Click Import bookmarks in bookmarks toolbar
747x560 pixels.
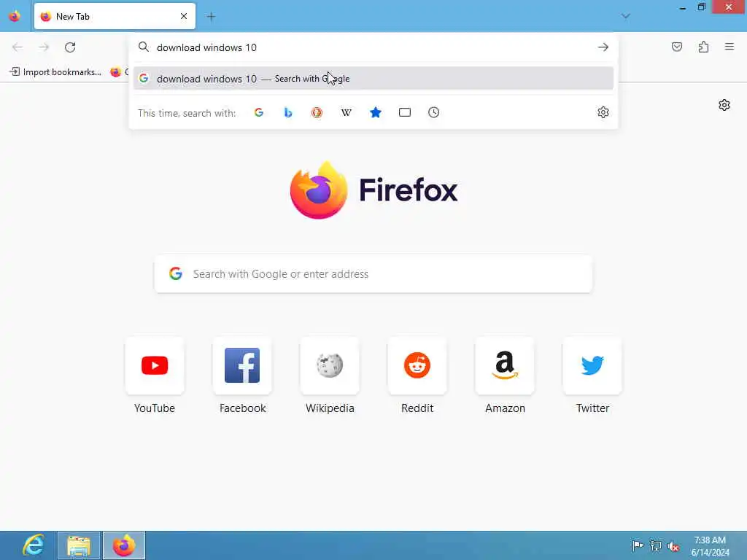click(55, 72)
